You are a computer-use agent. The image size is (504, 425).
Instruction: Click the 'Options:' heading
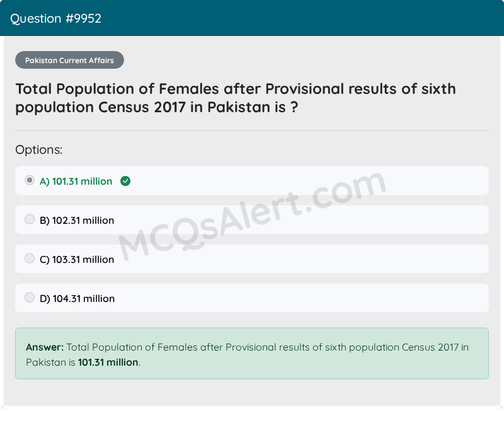39,150
